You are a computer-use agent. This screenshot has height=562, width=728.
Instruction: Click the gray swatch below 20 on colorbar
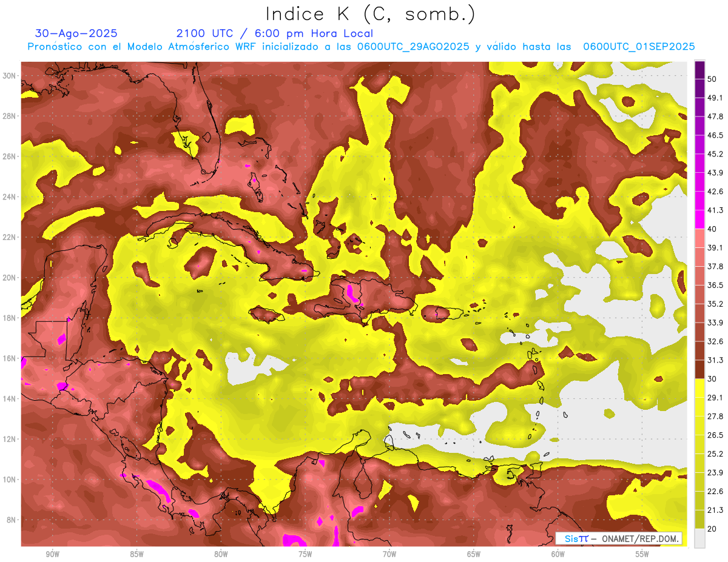point(699,538)
